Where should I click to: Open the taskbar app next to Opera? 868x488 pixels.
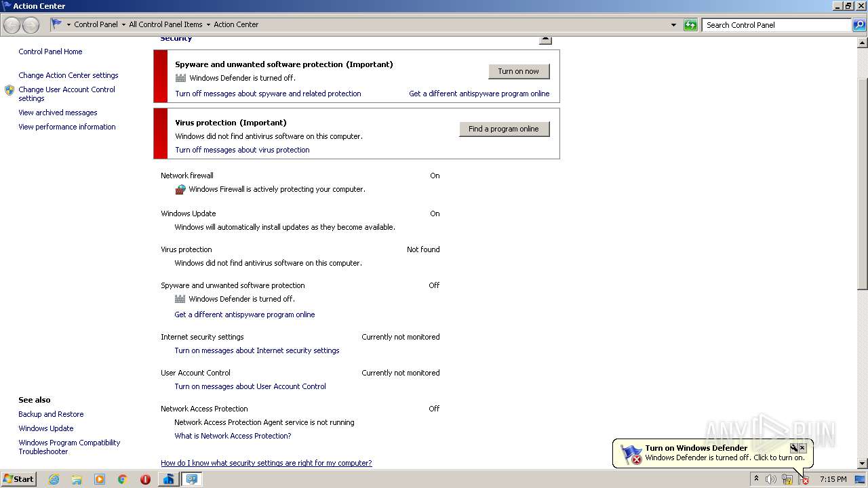tap(168, 479)
